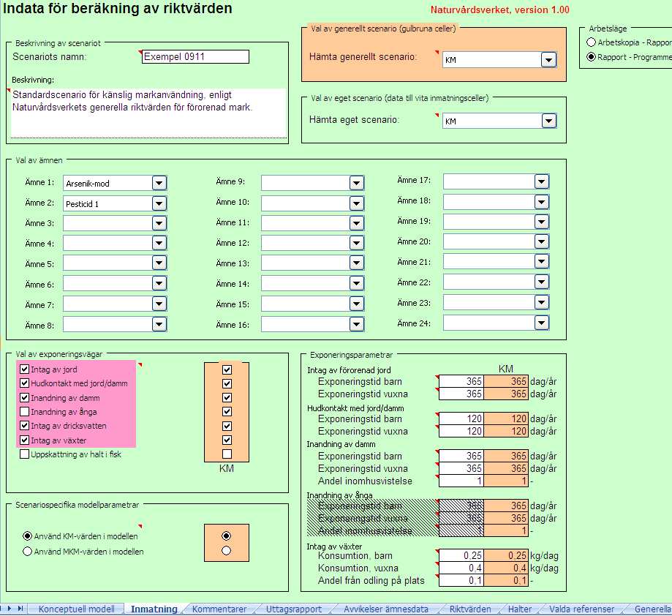Screen dimensions: 672x616
Task: Edit Konsumtion vuxna white input cell
Action: tap(461, 568)
